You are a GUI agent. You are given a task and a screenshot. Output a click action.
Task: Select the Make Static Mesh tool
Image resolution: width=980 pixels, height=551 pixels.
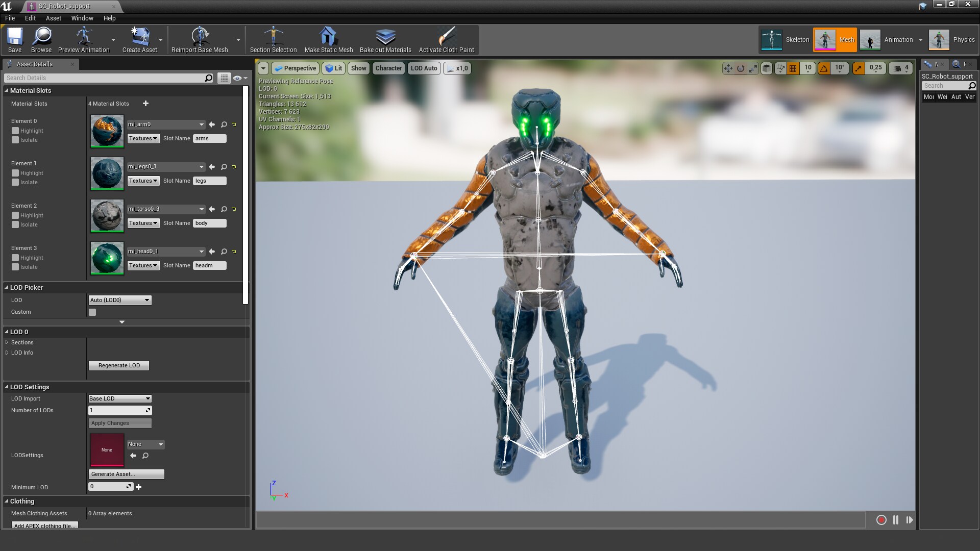(x=328, y=39)
